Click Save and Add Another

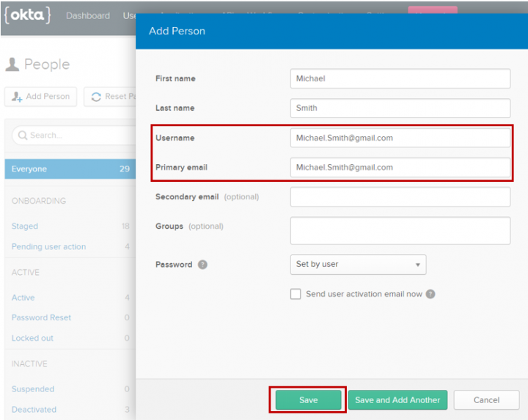pos(397,400)
